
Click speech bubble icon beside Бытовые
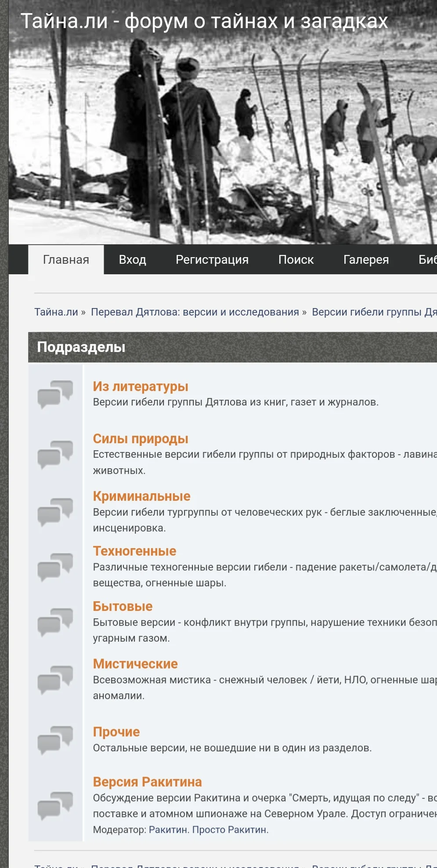(x=55, y=622)
